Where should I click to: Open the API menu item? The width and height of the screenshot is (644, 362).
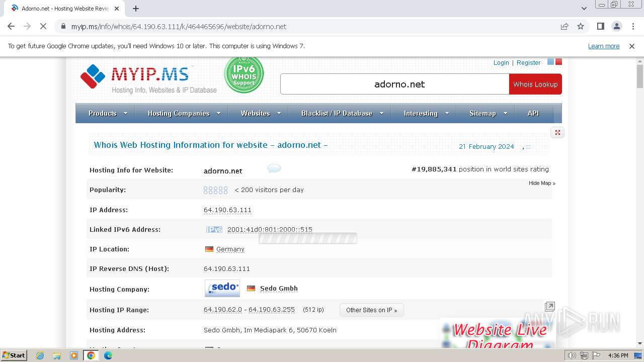point(533,113)
